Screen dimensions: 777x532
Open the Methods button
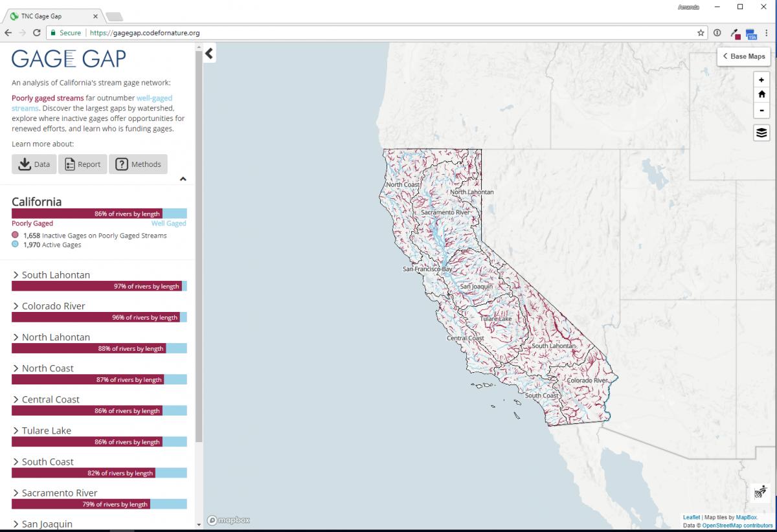(x=138, y=164)
